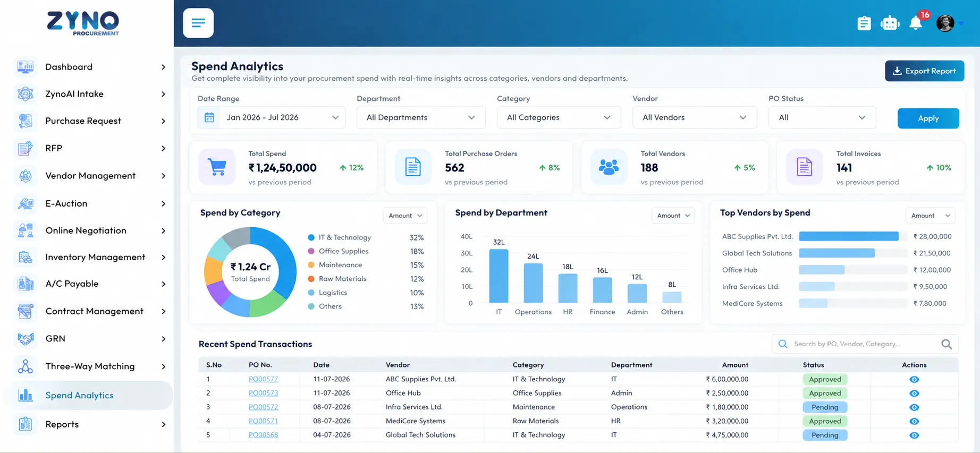Viewport: 980px width, 453px height.
Task: Click the Inventory Management sidebar icon
Action: (x=26, y=257)
